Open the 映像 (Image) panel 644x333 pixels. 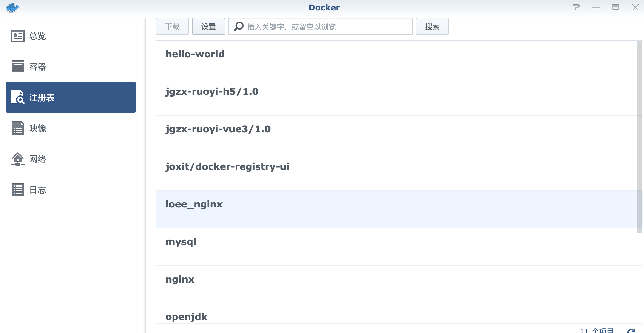37,128
